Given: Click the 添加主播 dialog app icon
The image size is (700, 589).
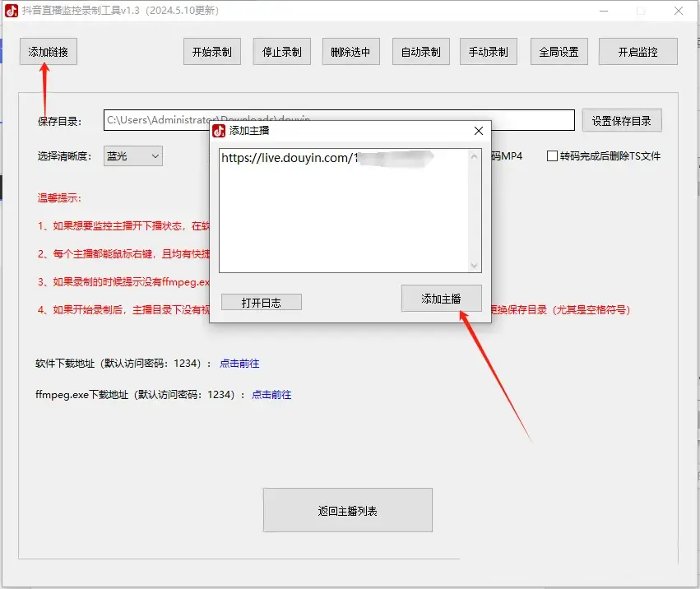Looking at the screenshot, I should click(219, 131).
